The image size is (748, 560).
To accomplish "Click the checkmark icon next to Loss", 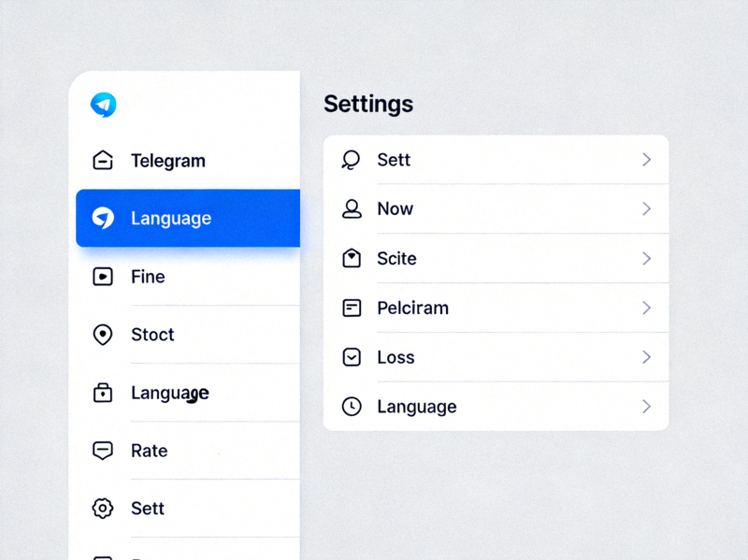I will (x=351, y=357).
